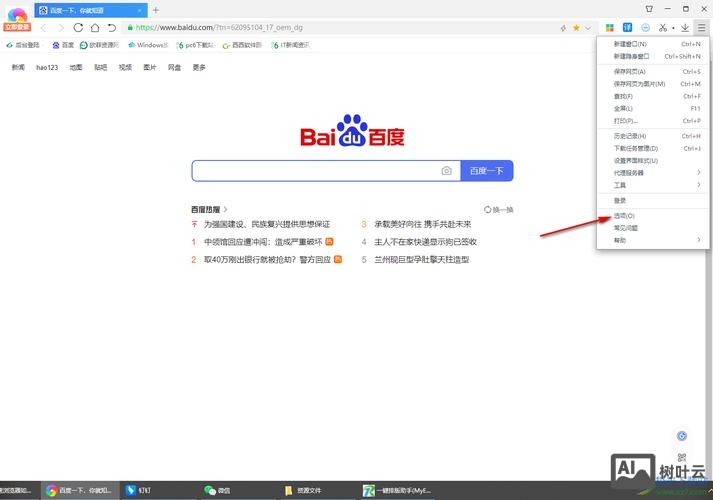Expand the 工具 submenu

(x=653, y=185)
